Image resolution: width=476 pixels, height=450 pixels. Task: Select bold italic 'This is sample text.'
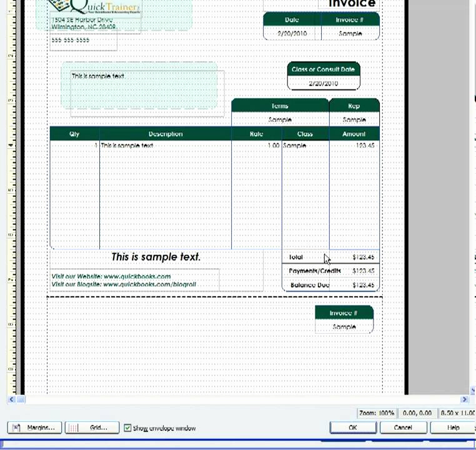point(156,257)
